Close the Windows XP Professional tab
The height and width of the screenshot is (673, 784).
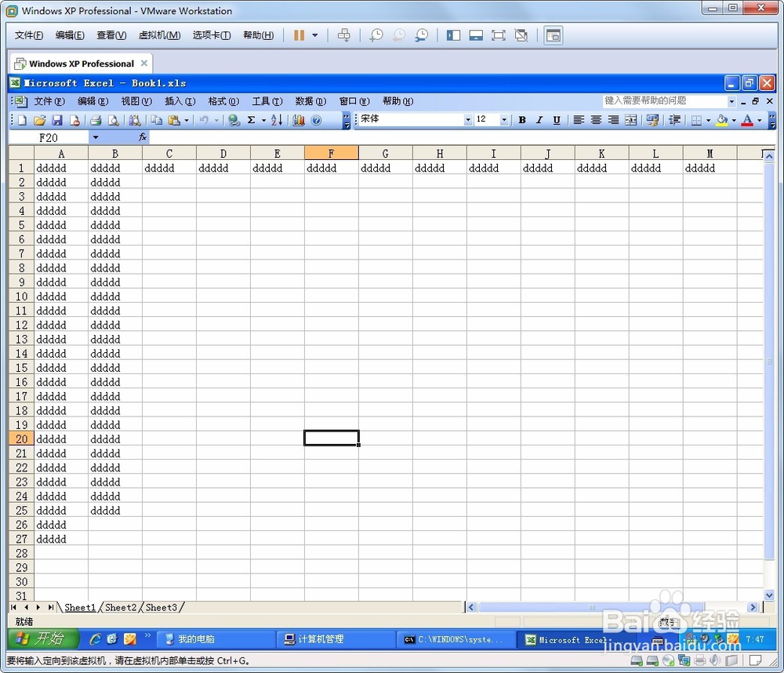144,63
